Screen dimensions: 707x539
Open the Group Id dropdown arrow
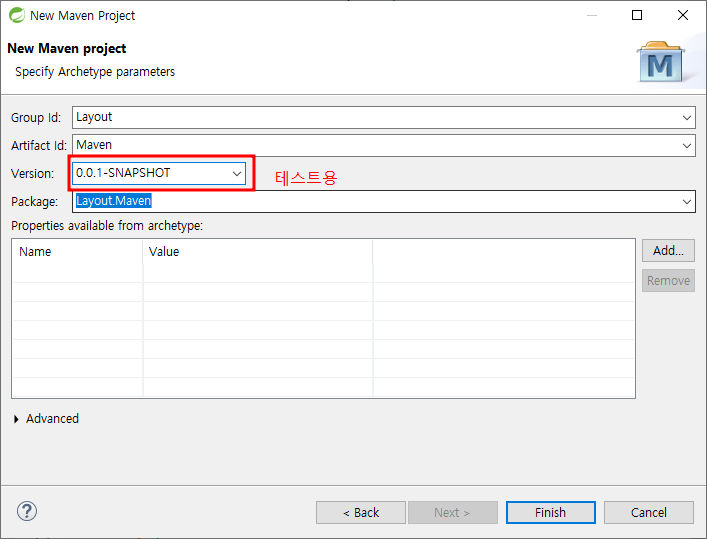pyautogui.click(x=687, y=118)
